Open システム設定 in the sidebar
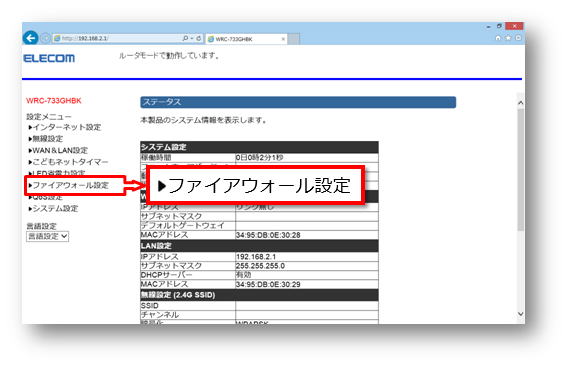This screenshot has height=366, width=567. pos(54,209)
